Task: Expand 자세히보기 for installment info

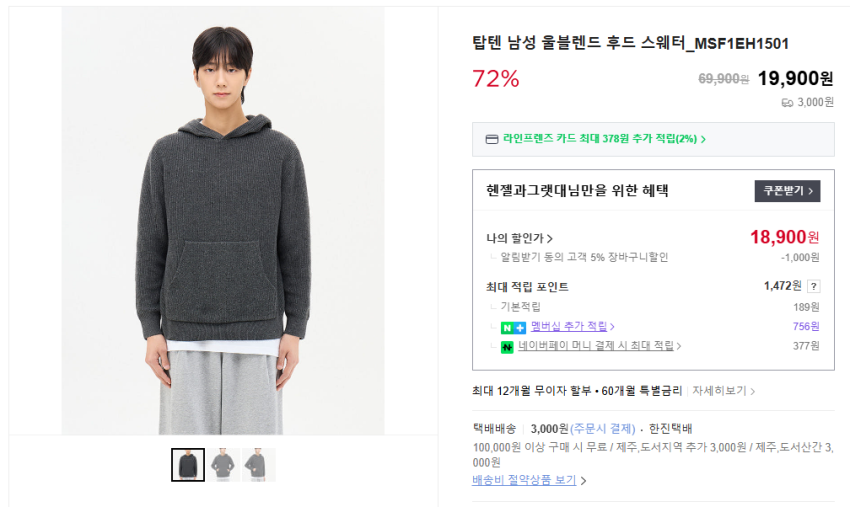Action: (x=723, y=391)
